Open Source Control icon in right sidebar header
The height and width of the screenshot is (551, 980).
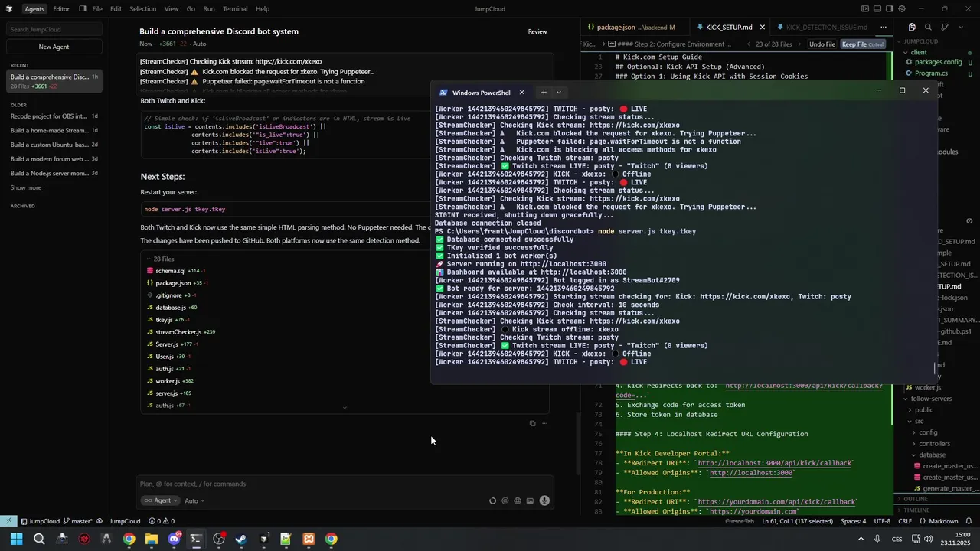(944, 27)
